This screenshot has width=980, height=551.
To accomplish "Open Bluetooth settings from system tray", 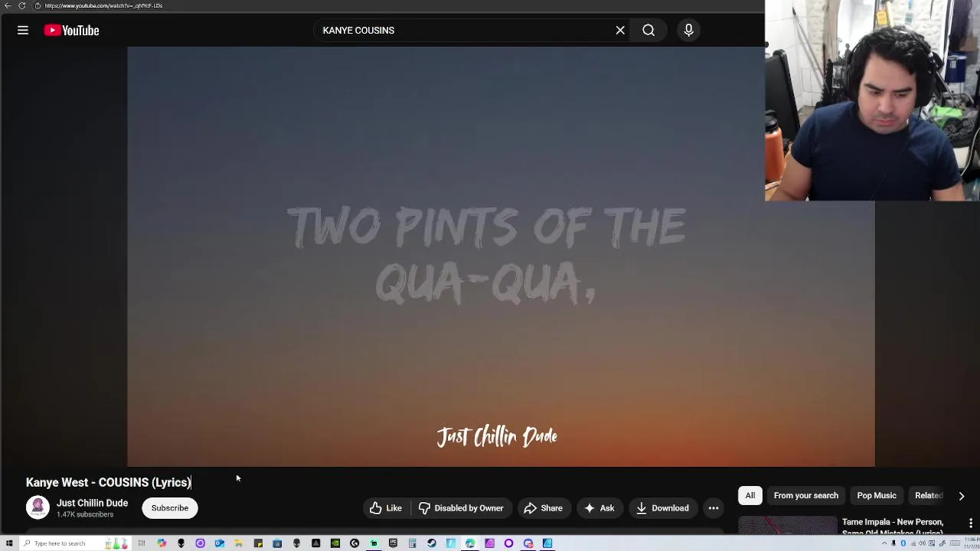I will 903,543.
